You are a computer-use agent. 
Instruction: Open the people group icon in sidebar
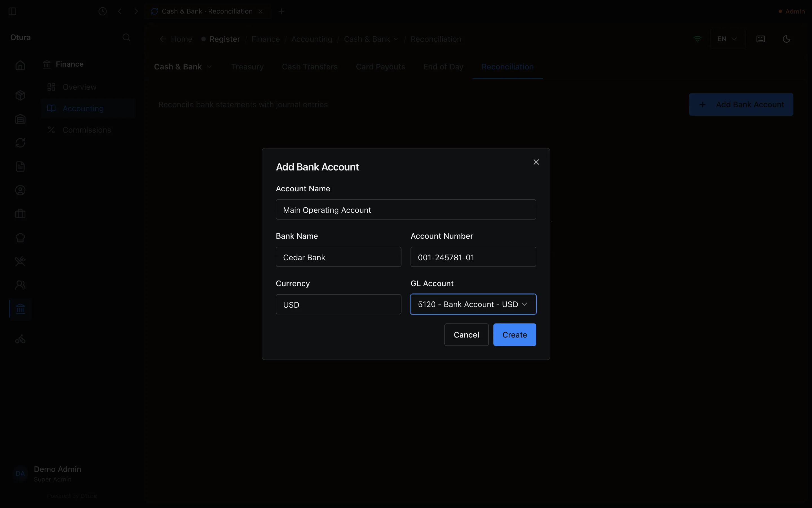20,285
